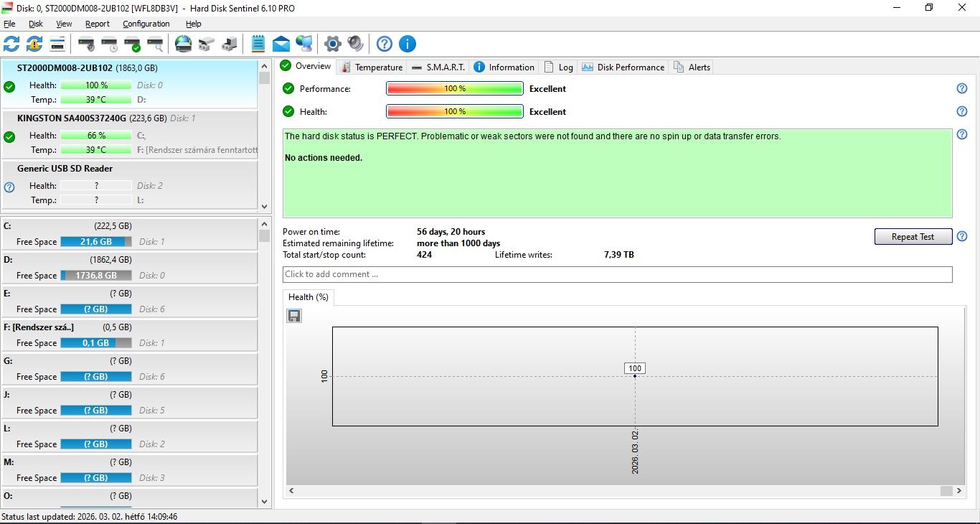
Task: Switch to the Temperature tab
Action: pos(372,67)
